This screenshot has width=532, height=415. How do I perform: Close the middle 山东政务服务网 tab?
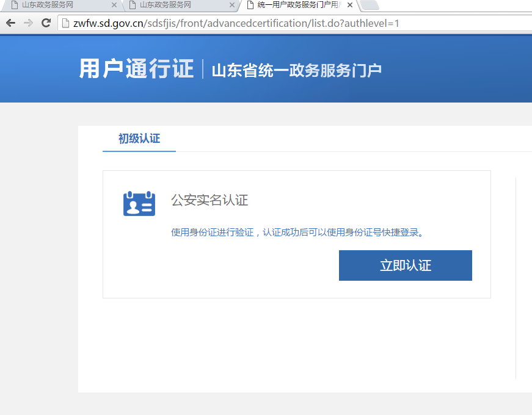(232, 5)
